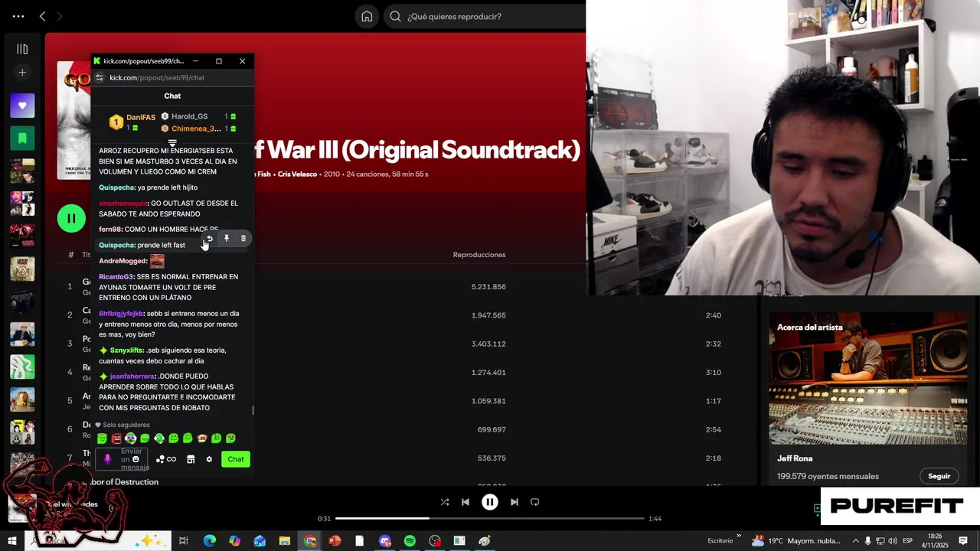
Task: Toggle shuffle in the Spotify player bar
Action: pos(445,502)
